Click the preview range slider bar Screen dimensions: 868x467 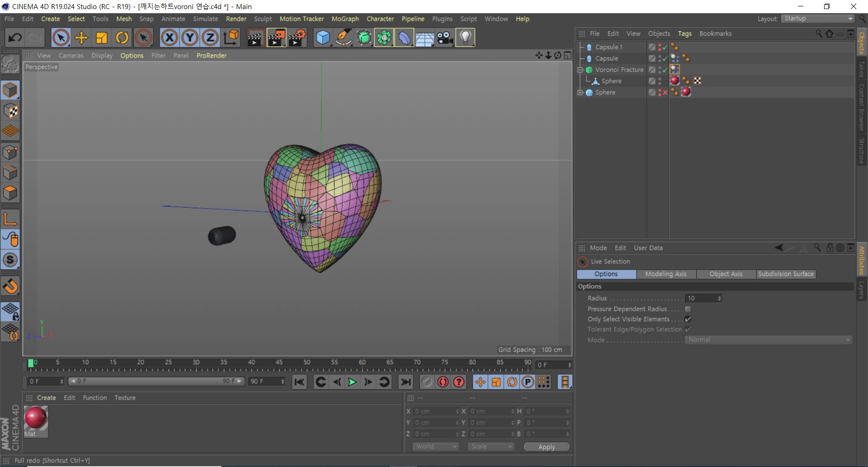pyautogui.click(x=156, y=381)
